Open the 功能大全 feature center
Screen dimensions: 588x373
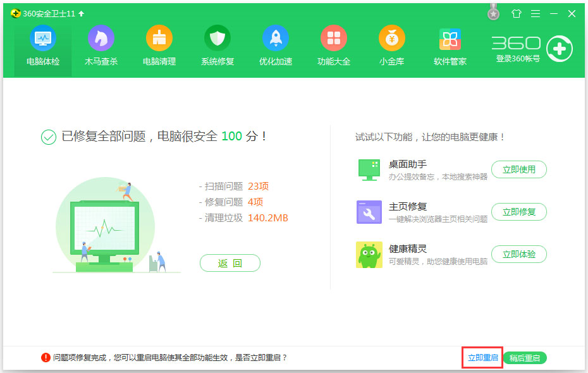click(x=333, y=44)
